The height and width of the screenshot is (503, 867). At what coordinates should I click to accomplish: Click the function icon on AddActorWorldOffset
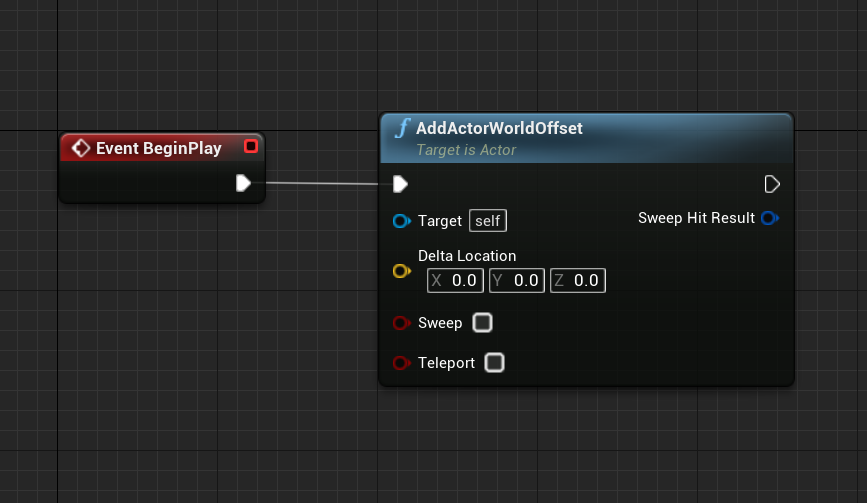(403, 129)
